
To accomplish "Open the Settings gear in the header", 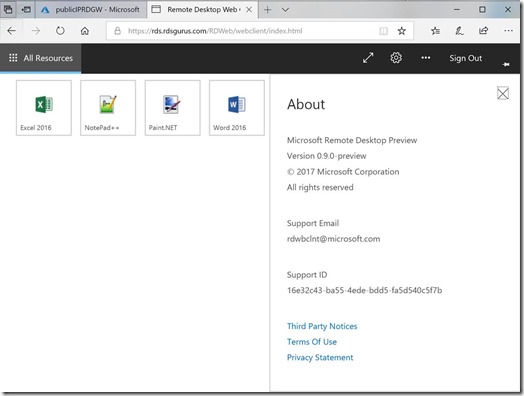I will coord(396,58).
